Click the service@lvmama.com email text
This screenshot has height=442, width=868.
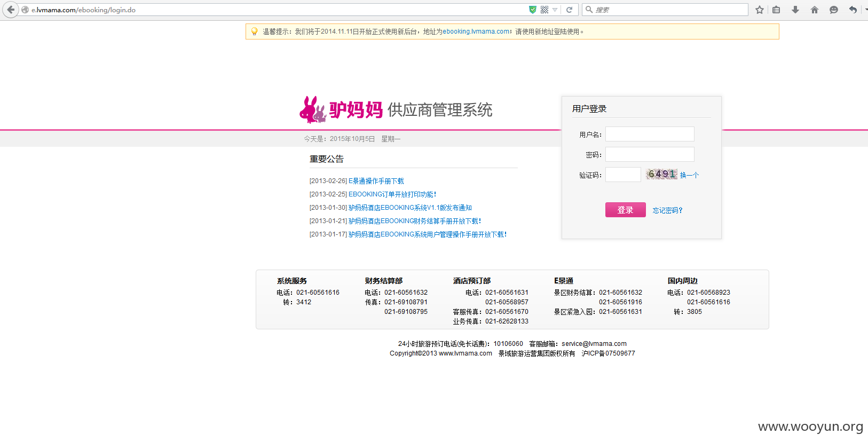(594, 344)
